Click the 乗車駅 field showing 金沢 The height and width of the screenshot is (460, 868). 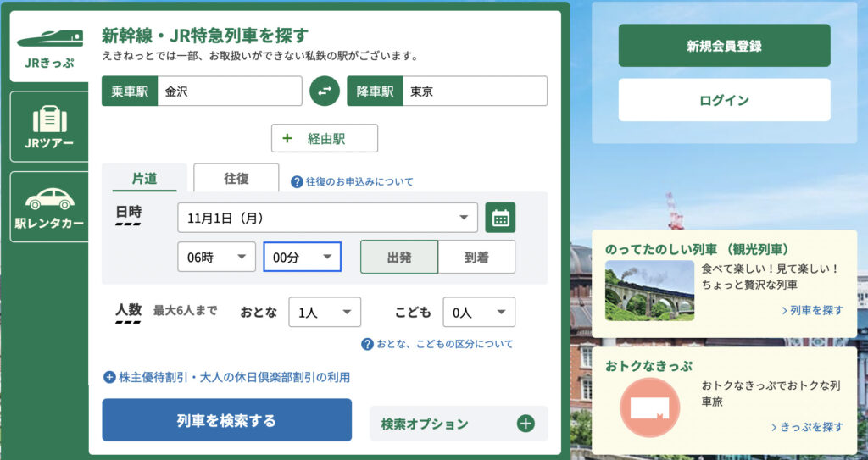202,91
